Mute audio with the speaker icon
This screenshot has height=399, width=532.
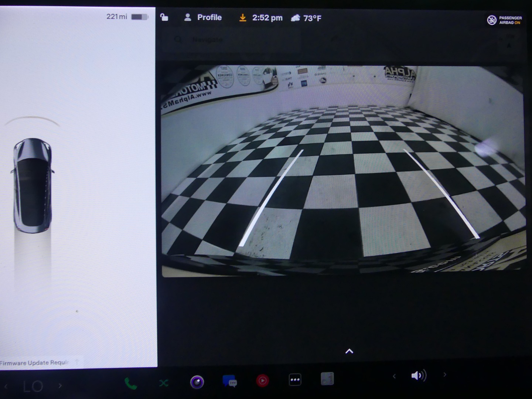click(419, 376)
